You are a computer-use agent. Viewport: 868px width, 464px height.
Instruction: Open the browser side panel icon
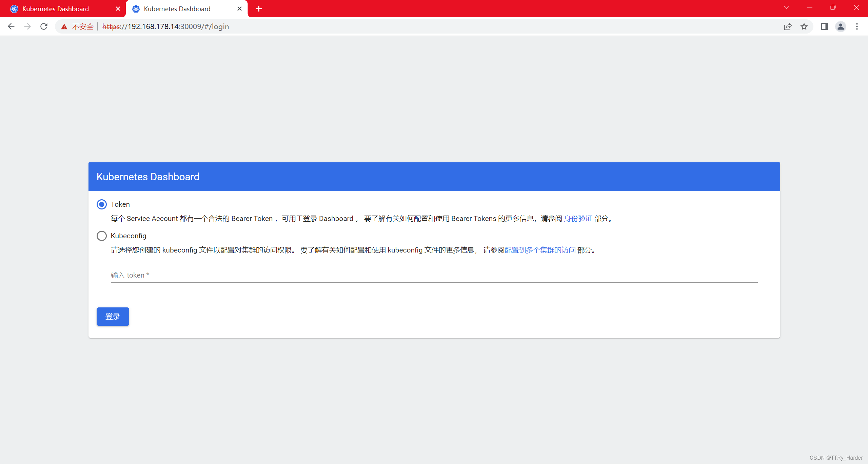(824, 26)
